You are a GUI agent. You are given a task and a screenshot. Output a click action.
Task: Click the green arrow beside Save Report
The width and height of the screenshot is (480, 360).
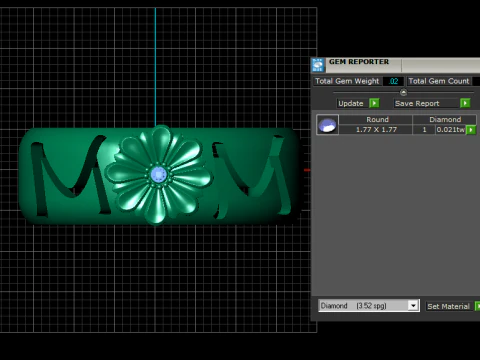pyautogui.click(x=465, y=103)
